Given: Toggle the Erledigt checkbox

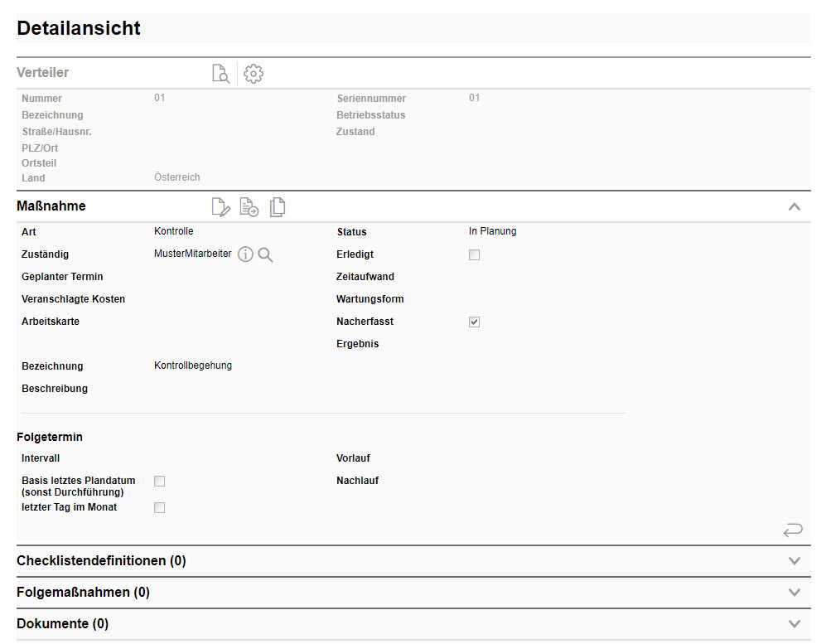Looking at the screenshot, I should click(x=475, y=255).
